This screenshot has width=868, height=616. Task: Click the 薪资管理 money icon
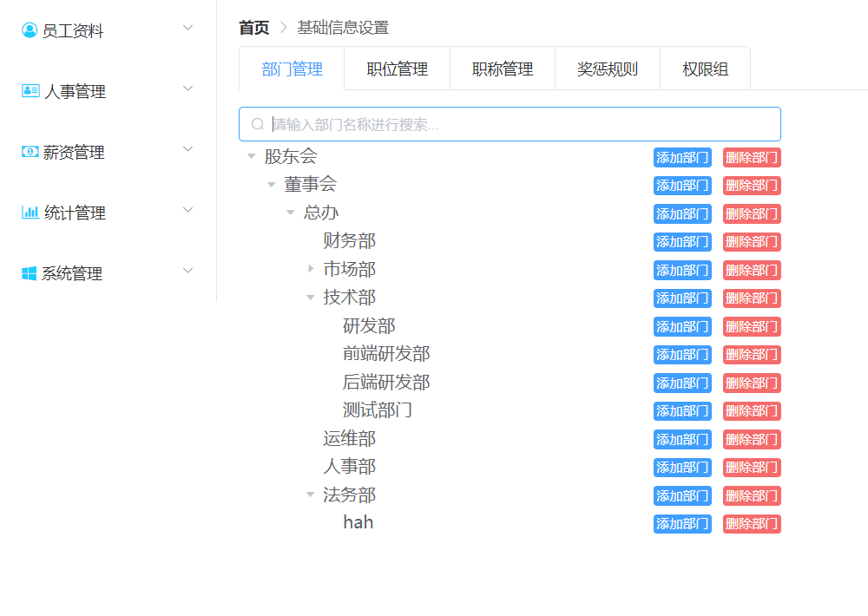(x=30, y=151)
